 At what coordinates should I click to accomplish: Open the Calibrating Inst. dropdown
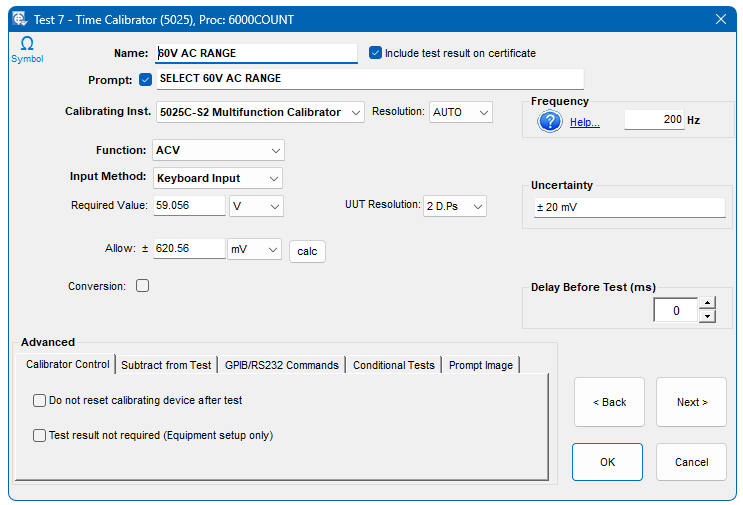[x=260, y=113]
